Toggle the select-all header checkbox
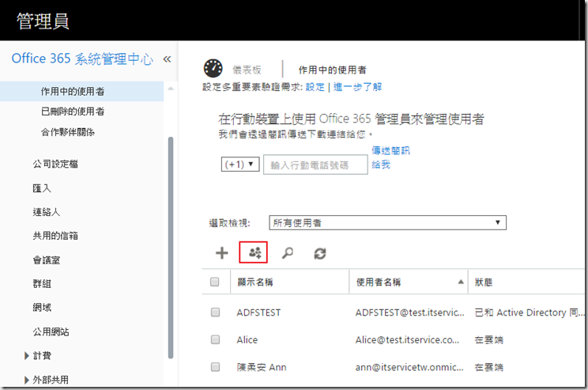This screenshot has width=588, height=390. click(215, 282)
